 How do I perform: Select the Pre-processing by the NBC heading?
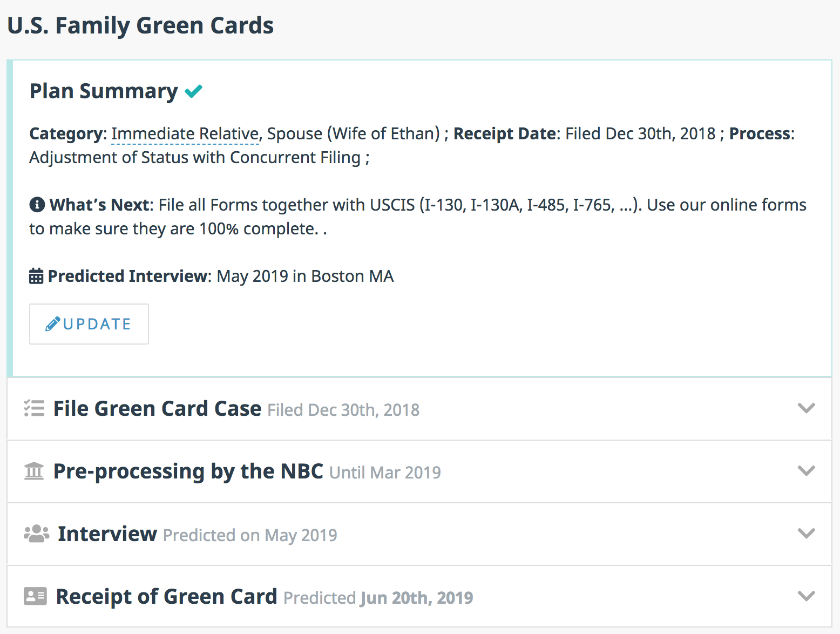[x=188, y=471]
